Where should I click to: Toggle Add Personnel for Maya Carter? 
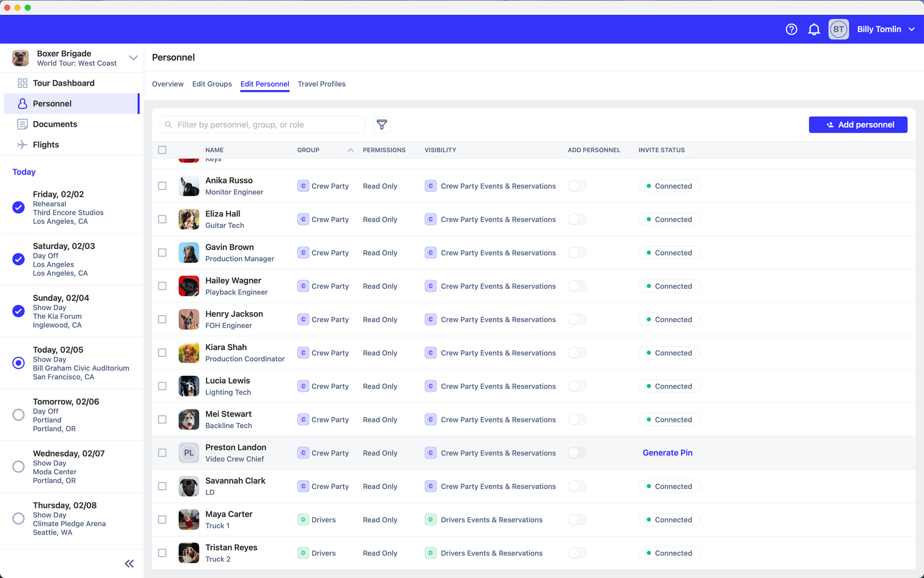click(x=577, y=520)
